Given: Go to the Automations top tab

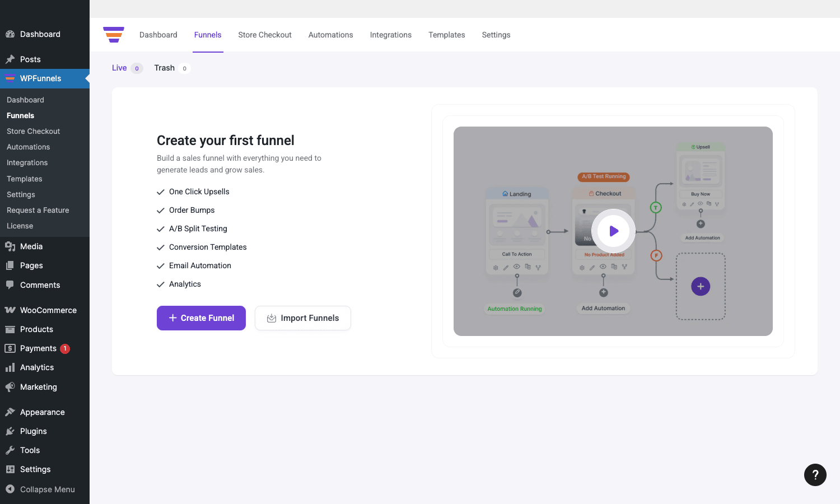Looking at the screenshot, I should [331, 35].
